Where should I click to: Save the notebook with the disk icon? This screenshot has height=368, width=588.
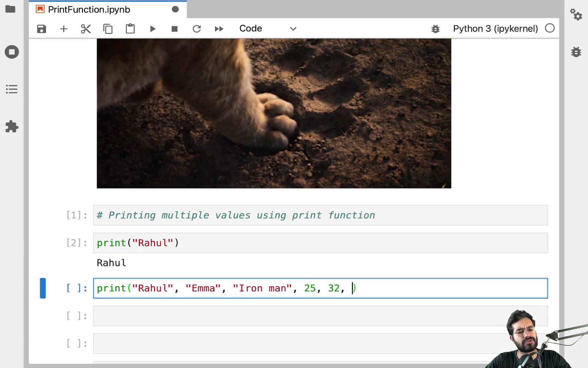coord(42,29)
